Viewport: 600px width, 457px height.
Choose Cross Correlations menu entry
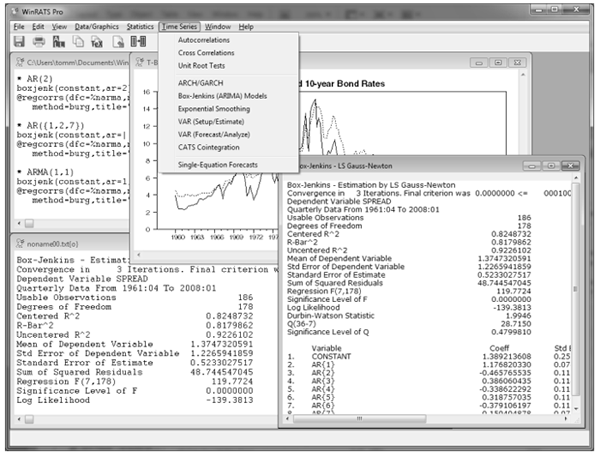pos(228,53)
